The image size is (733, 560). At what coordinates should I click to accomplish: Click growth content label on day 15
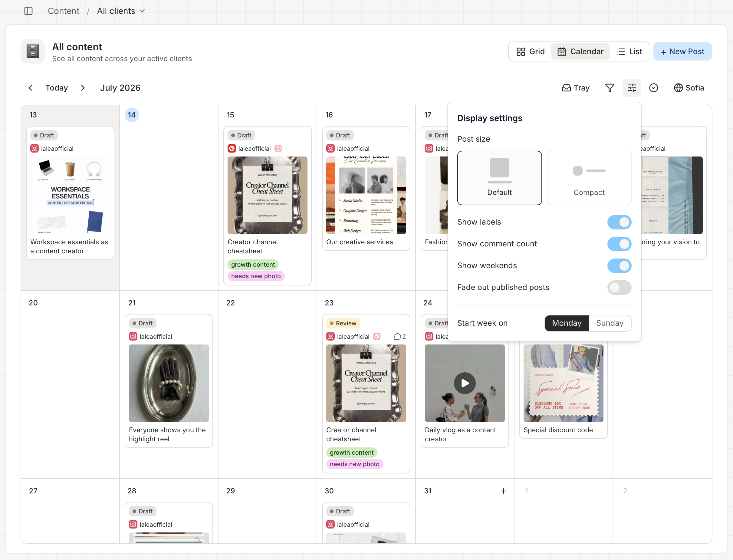coord(253,265)
